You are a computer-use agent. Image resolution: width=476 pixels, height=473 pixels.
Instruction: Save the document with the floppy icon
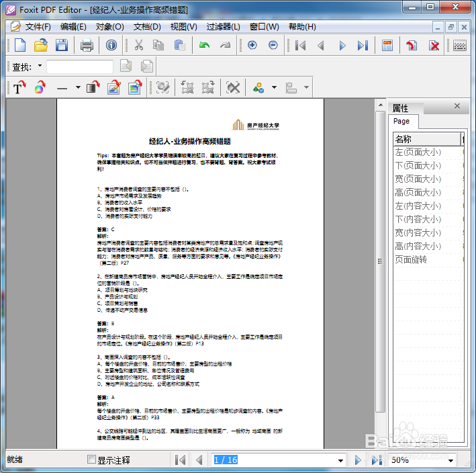[x=62, y=45]
